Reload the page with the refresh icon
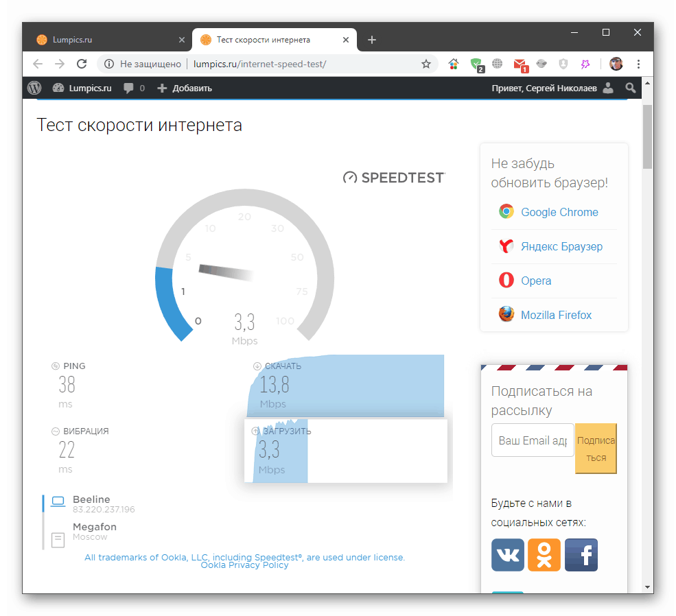 (82, 64)
